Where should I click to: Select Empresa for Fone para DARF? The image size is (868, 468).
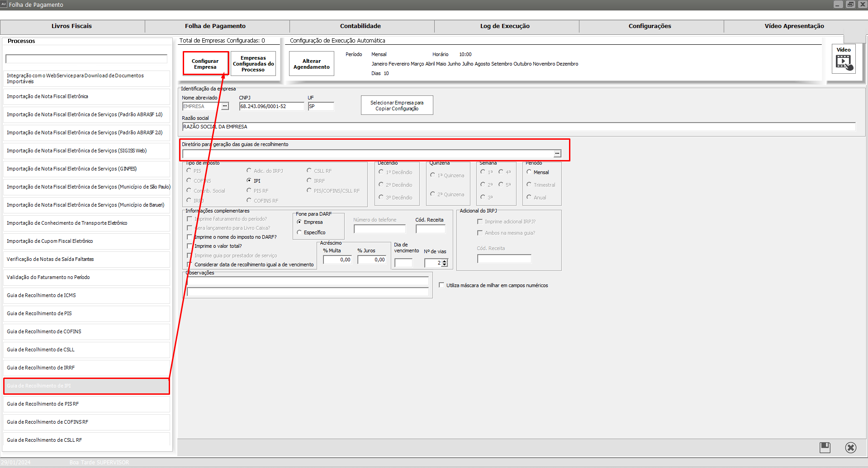(299, 222)
